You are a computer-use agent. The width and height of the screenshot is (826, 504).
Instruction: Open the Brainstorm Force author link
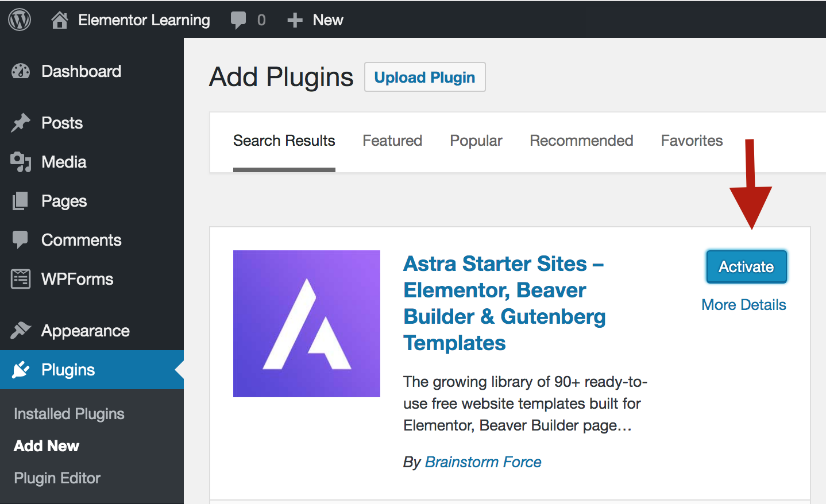483,462
